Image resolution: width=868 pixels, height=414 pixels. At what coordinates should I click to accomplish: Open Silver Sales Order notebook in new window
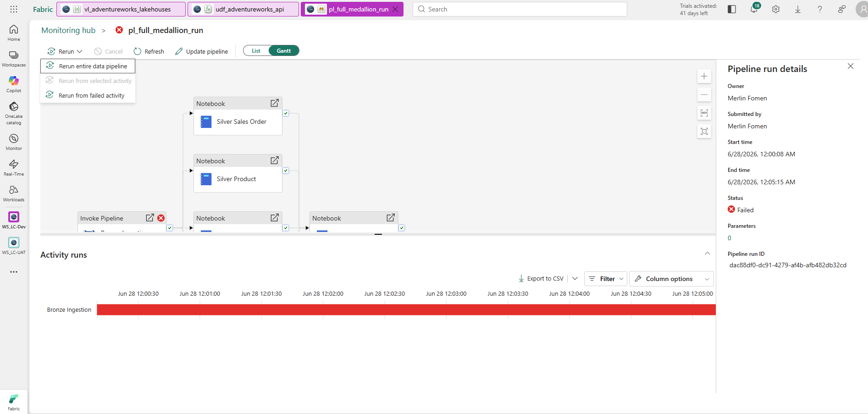tap(274, 103)
